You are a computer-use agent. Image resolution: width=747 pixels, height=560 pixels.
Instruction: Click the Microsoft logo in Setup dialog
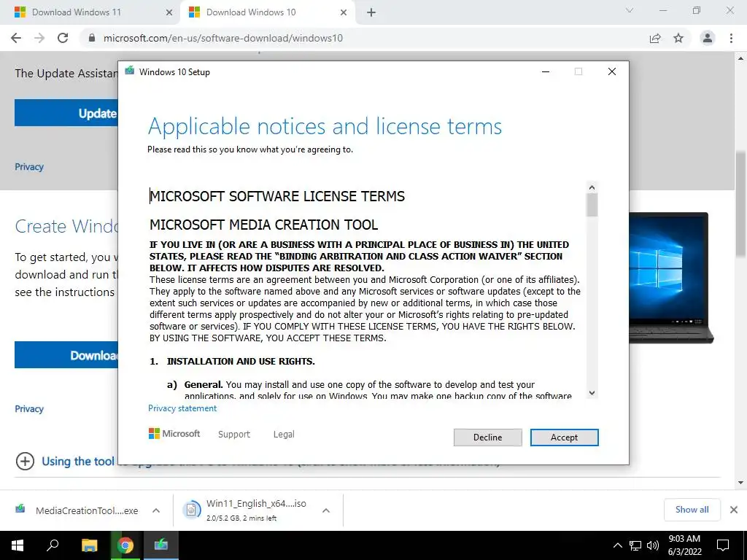point(174,434)
